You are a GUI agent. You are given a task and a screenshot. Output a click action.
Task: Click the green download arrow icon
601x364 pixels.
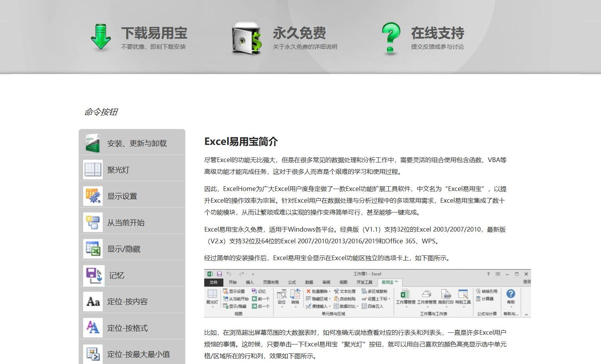click(101, 37)
